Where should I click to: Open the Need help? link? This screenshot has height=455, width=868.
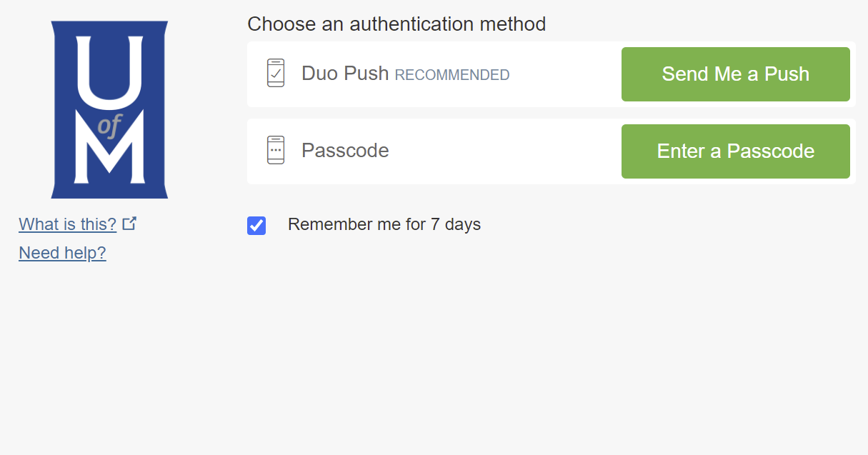(x=62, y=253)
